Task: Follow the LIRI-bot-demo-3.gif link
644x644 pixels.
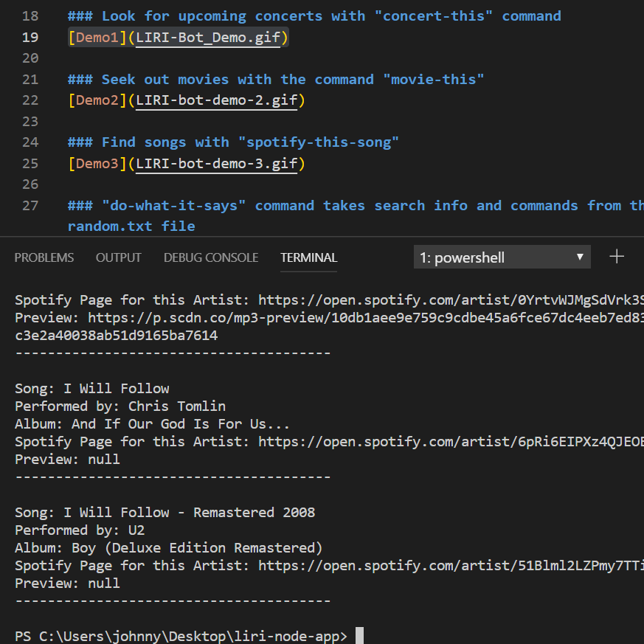Action: tap(216, 163)
